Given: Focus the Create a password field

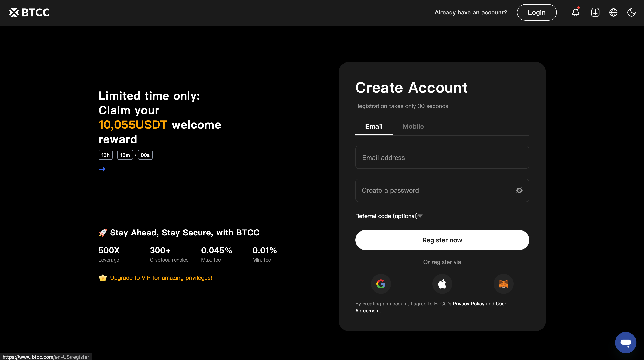Looking at the screenshot, I should pos(442,190).
